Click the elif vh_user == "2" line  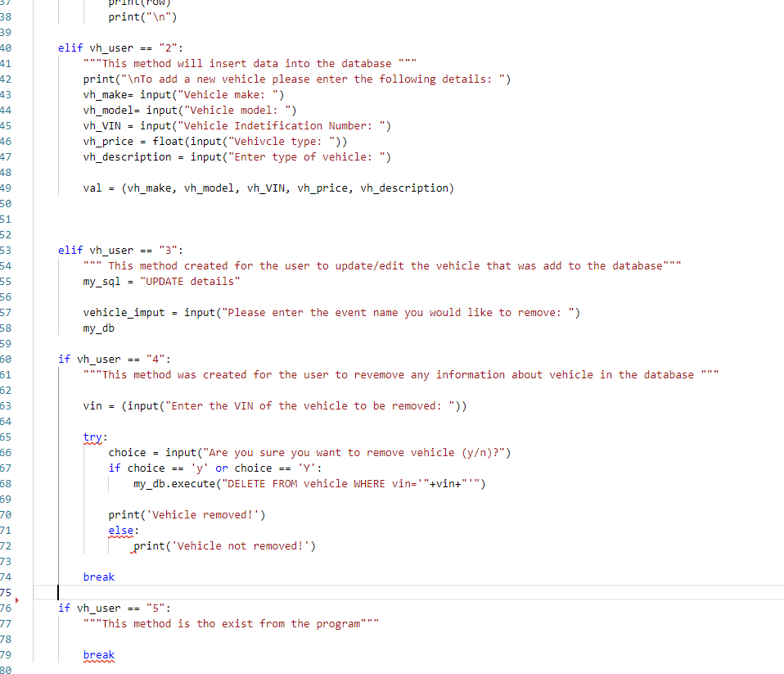pyautogui.click(x=120, y=48)
